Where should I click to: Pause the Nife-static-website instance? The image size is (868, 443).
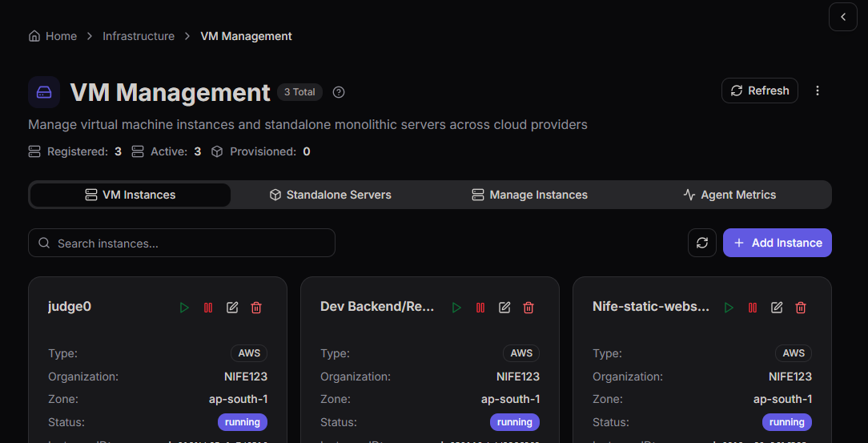(753, 308)
